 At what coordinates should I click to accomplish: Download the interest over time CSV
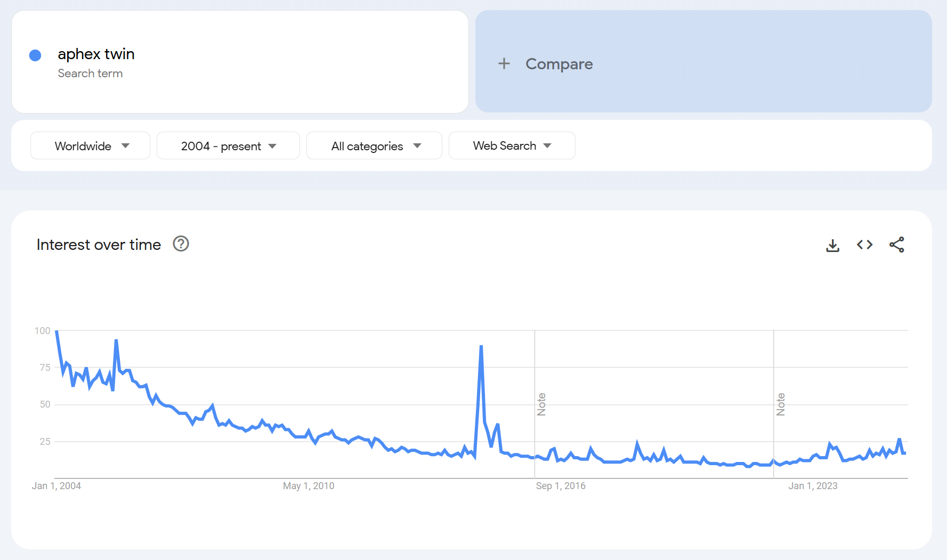[x=832, y=245]
